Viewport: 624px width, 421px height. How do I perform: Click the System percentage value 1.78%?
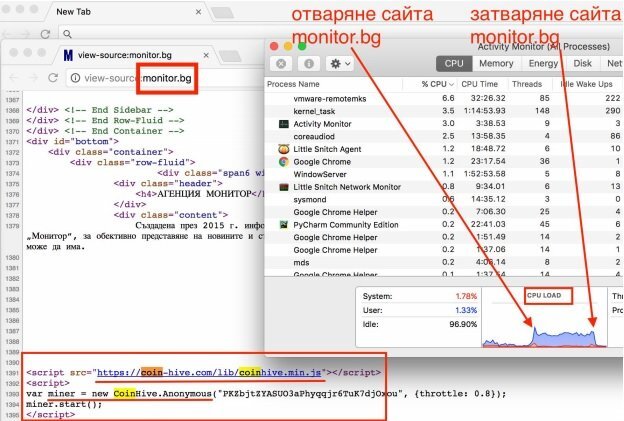click(466, 296)
